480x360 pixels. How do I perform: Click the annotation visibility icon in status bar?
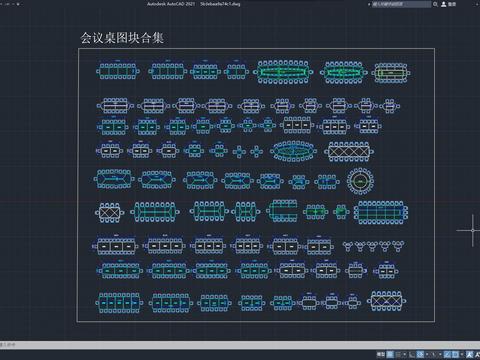pyautogui.click(x=469, y=354)
